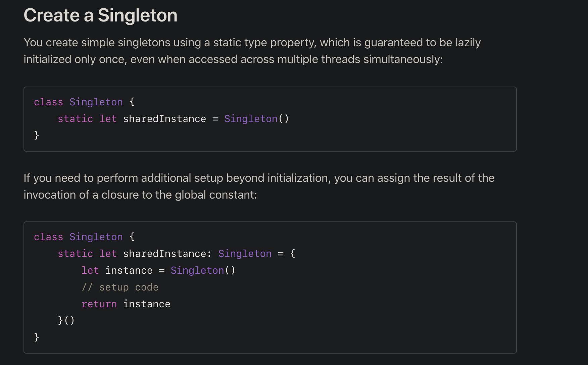Click the closing brace of the first code block
Screen dimensions: 588x365
point(37,135)
